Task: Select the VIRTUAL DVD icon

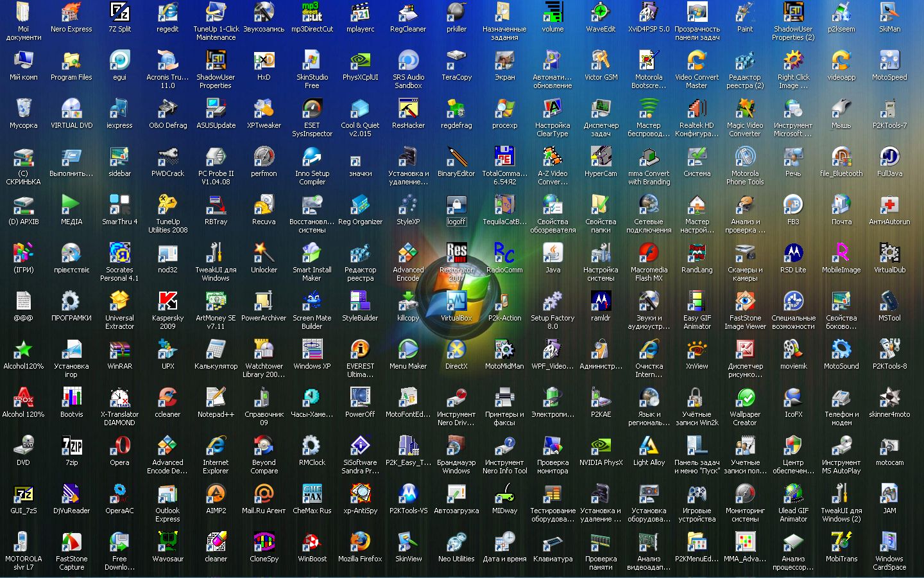Action: 71,108
